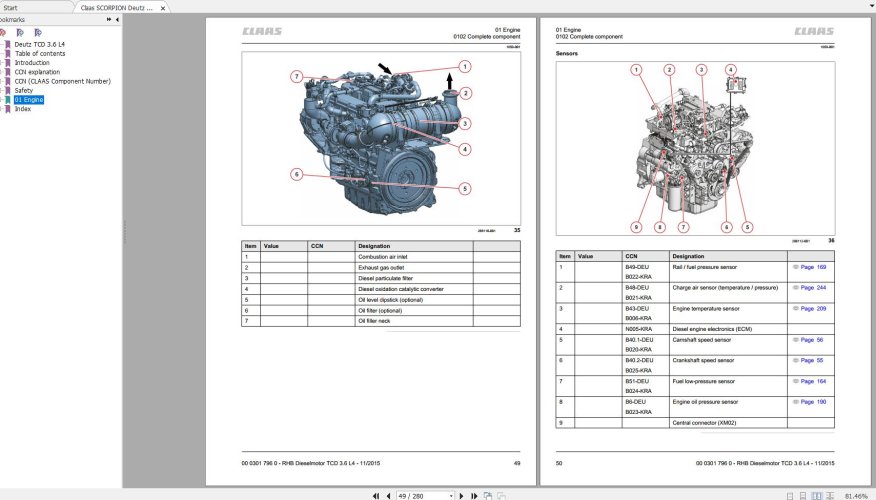Click the green bookmark icon beside 01 Engine
Image resolution: width=876 pixels, height=500 pixels.
(x=8, y=99)
